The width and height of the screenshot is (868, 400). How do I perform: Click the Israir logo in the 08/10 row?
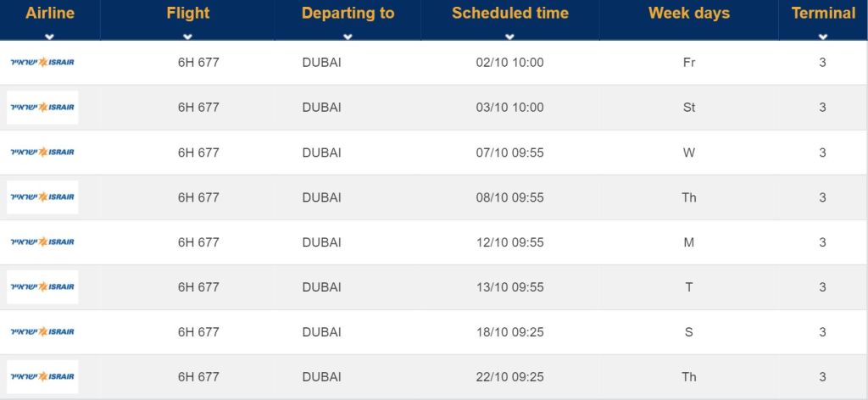click(42, 197)
